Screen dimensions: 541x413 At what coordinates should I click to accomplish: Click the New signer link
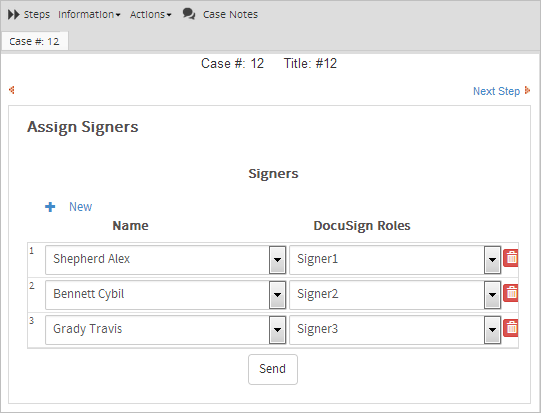[80, 207]
